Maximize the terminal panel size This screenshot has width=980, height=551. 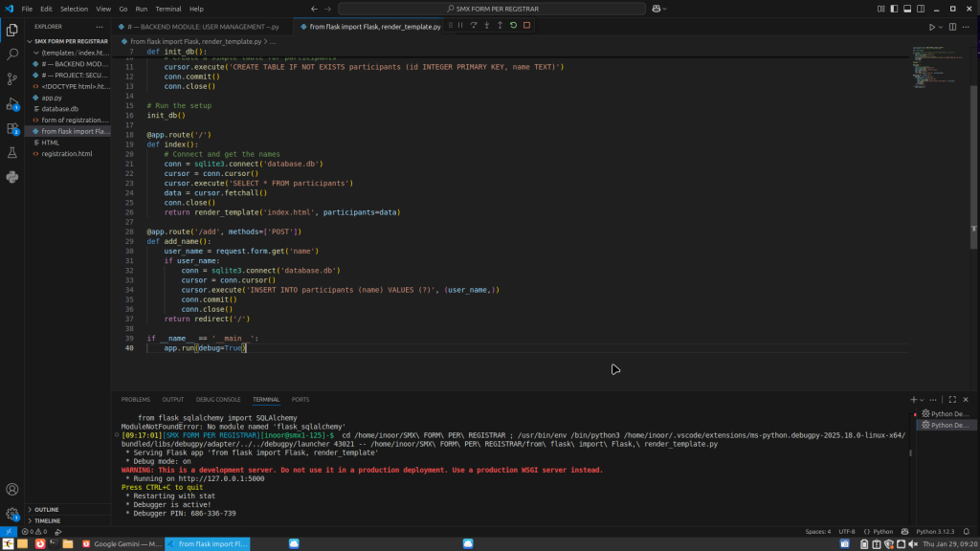pyautogui.click(x=953, y=399)
